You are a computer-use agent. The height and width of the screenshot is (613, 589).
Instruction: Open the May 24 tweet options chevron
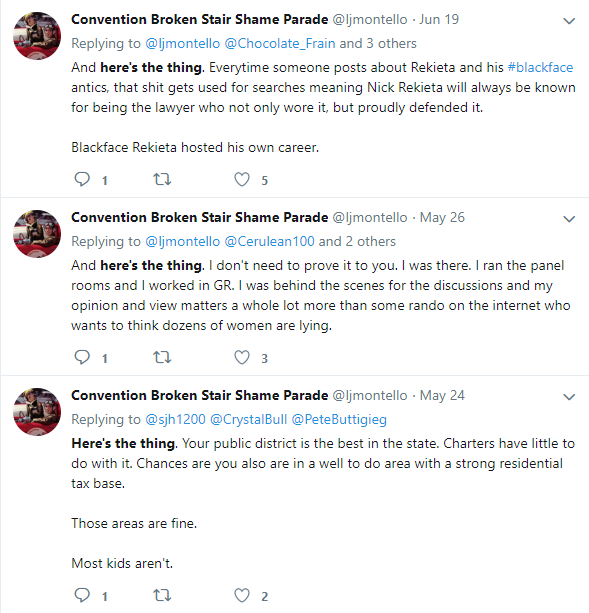(569, 397)
